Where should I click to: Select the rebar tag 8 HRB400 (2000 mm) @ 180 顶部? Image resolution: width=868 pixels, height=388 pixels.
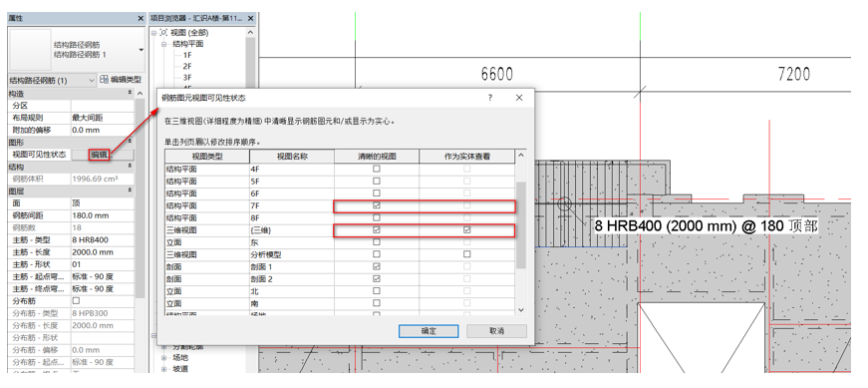click(706, 226)
